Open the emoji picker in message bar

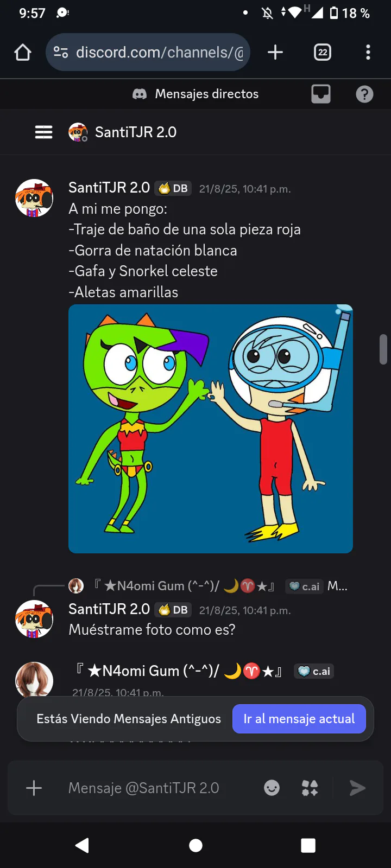(272, 788)
